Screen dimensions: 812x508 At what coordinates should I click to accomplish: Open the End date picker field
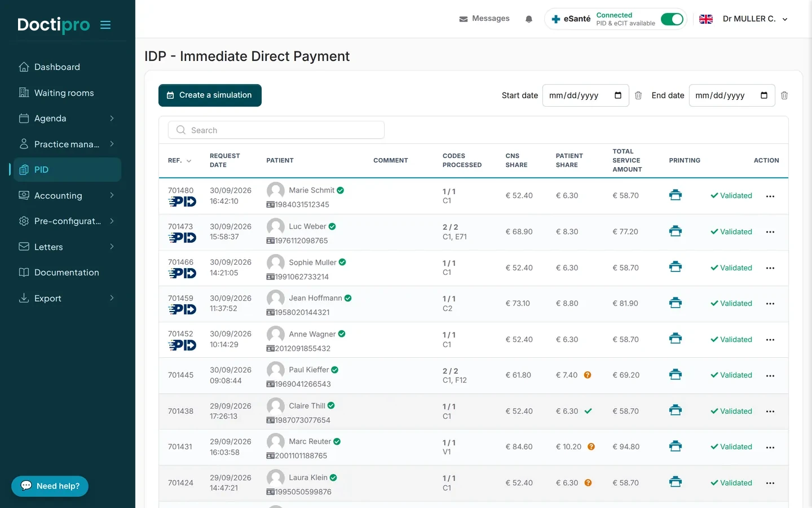[732, 95]
